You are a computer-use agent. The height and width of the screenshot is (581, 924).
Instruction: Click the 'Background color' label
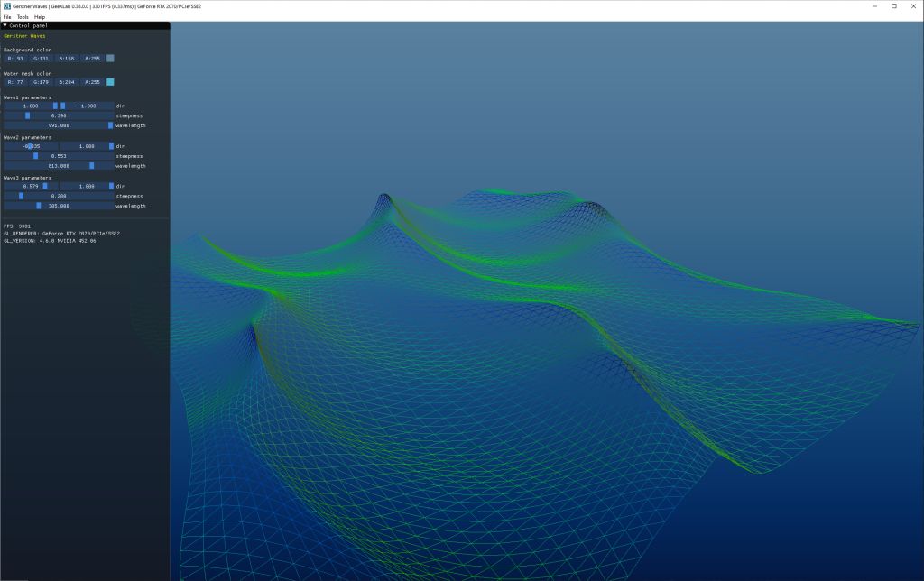point(27,51)
